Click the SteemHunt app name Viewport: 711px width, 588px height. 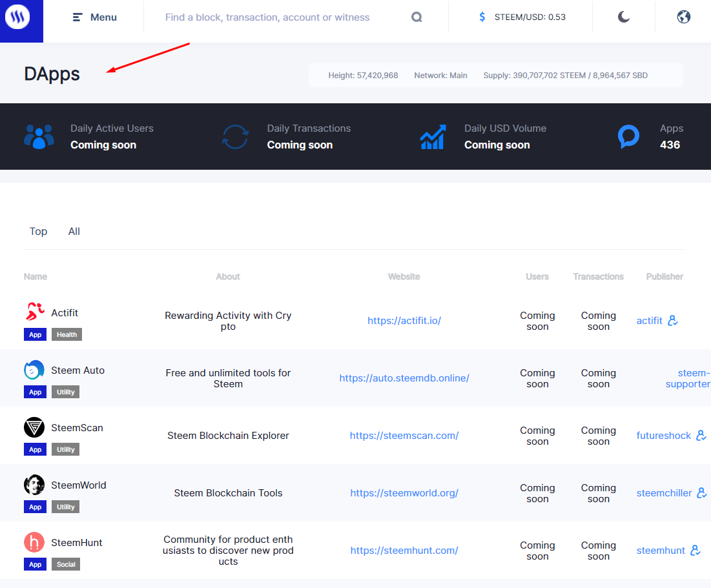coord(77,543)
